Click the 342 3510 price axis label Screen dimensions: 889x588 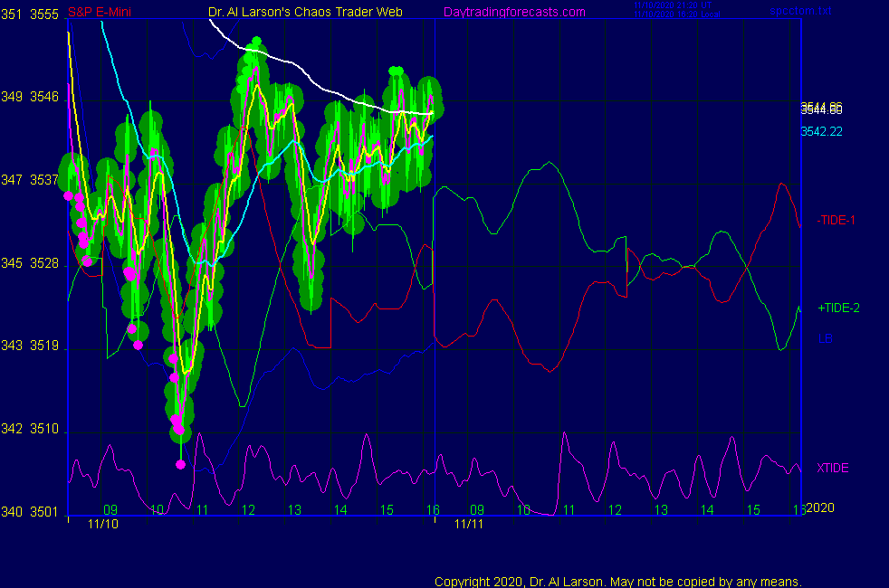pyautogui.click(x=30, y=429)
